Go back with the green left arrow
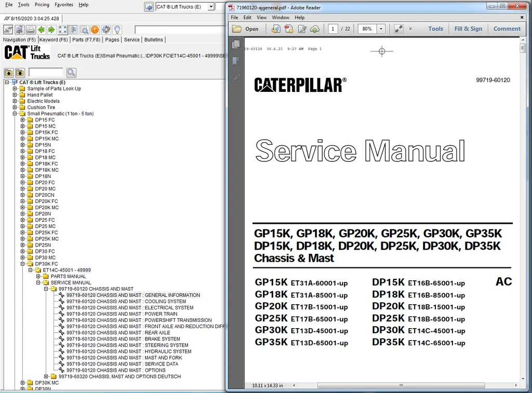This screenshot has height=393, width=532. 41,30
